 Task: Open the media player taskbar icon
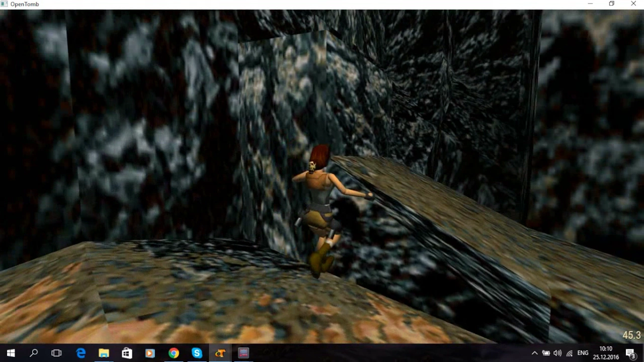150,353
